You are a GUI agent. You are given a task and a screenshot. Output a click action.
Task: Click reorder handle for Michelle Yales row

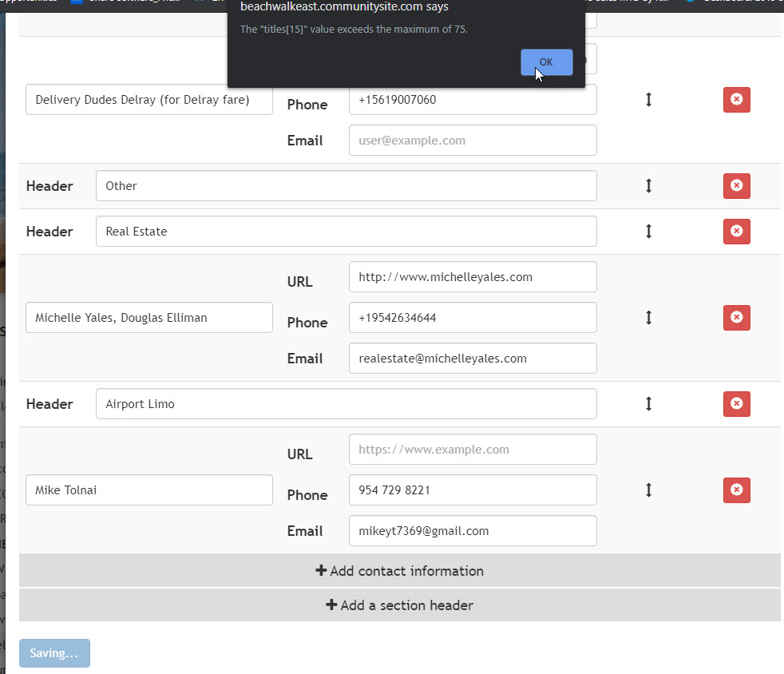(648, 318)
